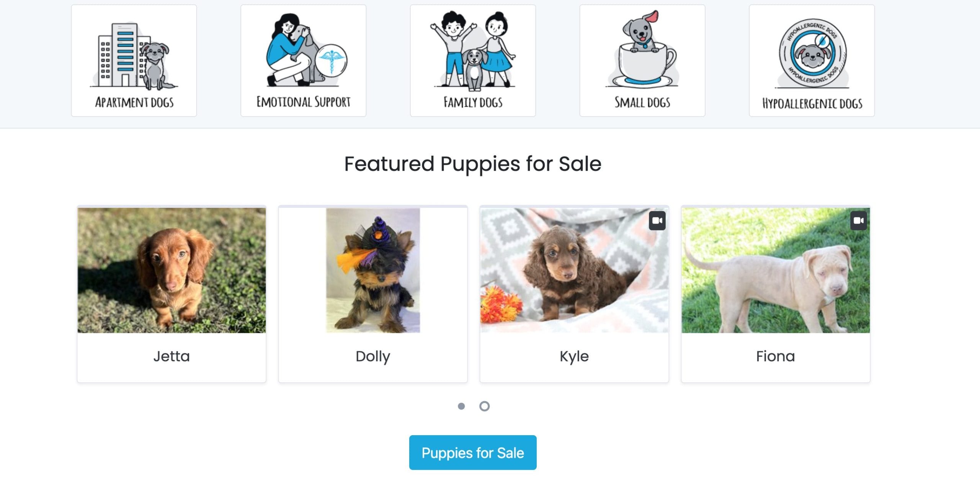The height and width of the screenshot is (496, 980).
Task: Open the Family Dogs category icon
Action: point(473,52)
